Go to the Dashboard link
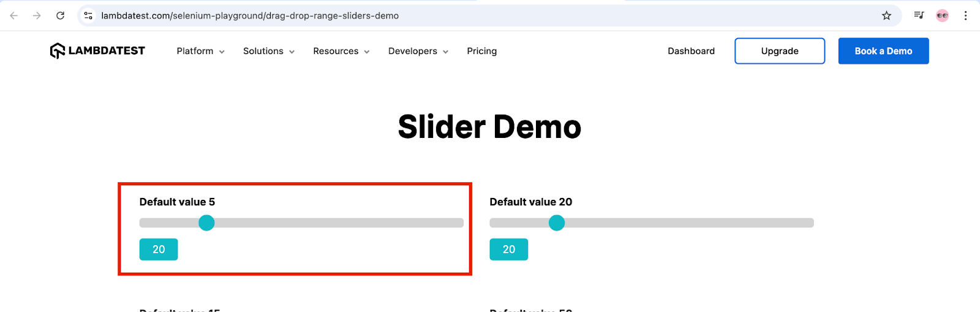 point(691,51)
